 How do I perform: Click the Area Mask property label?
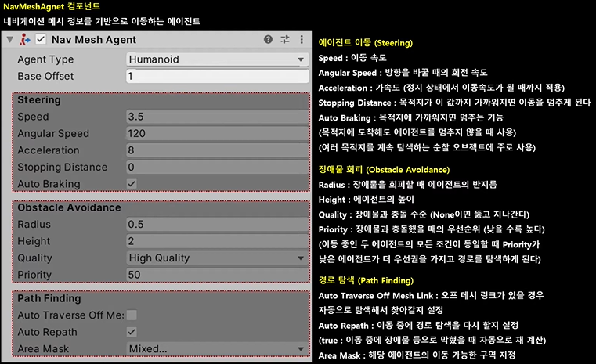(x=43, y=349)
